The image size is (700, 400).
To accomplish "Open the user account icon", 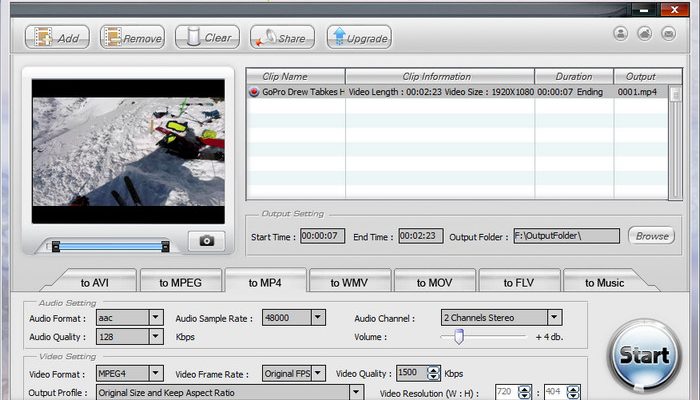I will tap(621, 33).
